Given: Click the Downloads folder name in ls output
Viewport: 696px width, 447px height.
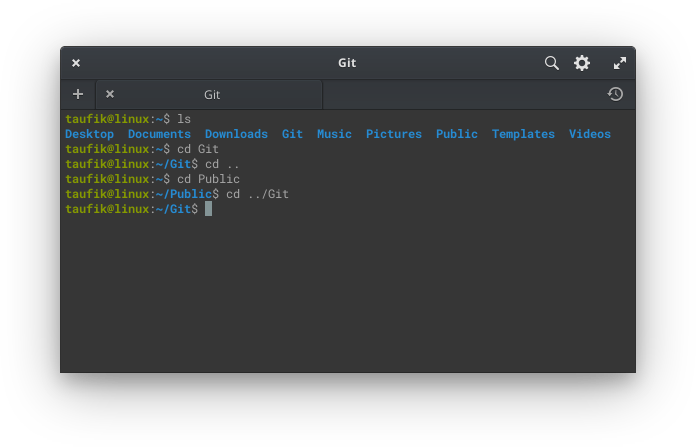Looking at the screenshot, I should [x=236, y=134].
